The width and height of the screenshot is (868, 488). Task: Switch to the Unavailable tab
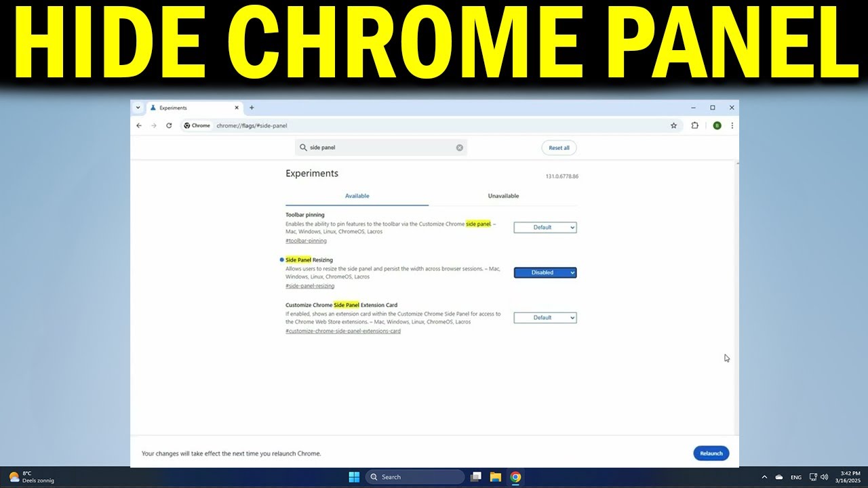pyautogui.click(x=503, y=196)
